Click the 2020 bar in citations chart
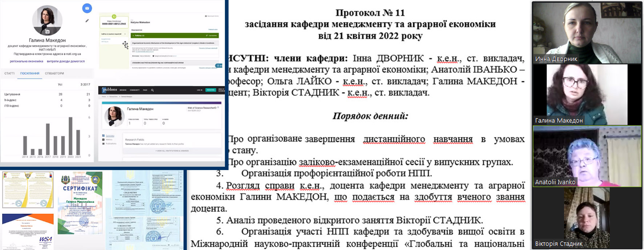 point(71,136)
